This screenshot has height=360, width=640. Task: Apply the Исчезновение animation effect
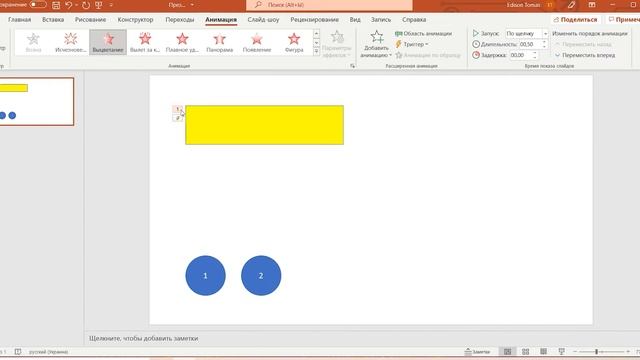[71, 42]
